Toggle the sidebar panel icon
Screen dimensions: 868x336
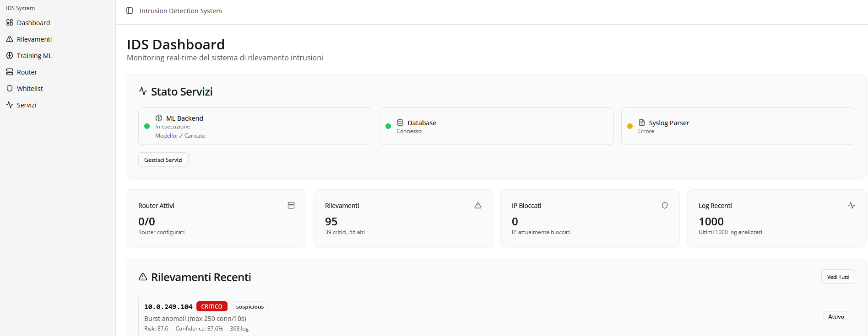click(130, 11)
